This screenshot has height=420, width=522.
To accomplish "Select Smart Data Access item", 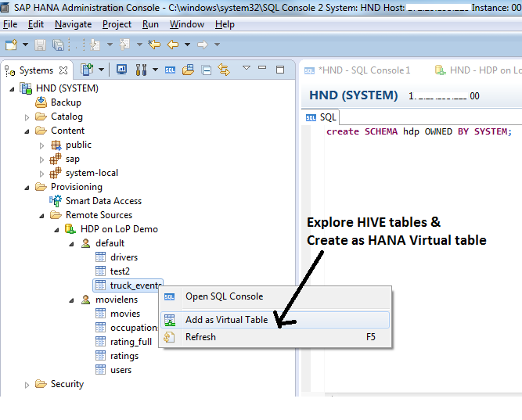I will coord(103,201).
